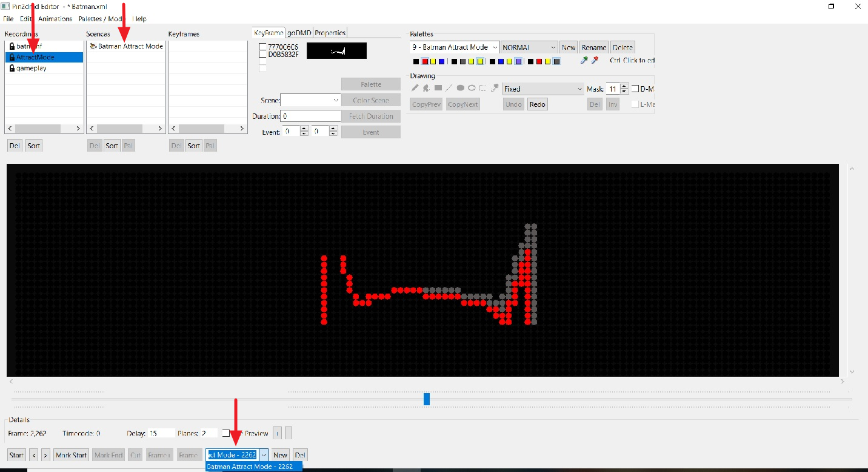Switch to the goDMD tab

[299, 33]
